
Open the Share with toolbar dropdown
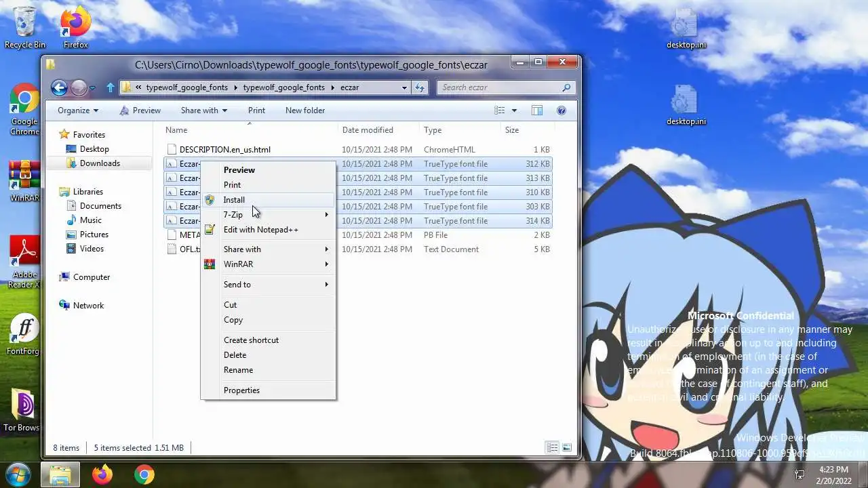[x=204, y=110]
